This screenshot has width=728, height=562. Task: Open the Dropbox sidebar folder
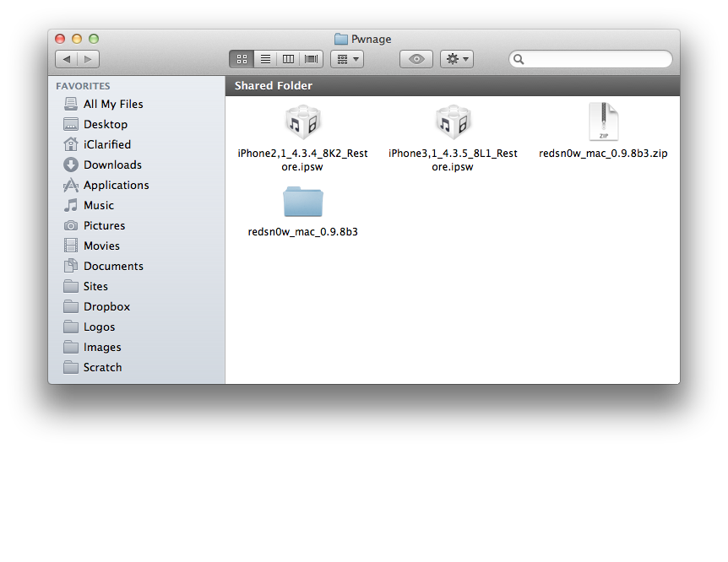106,306
